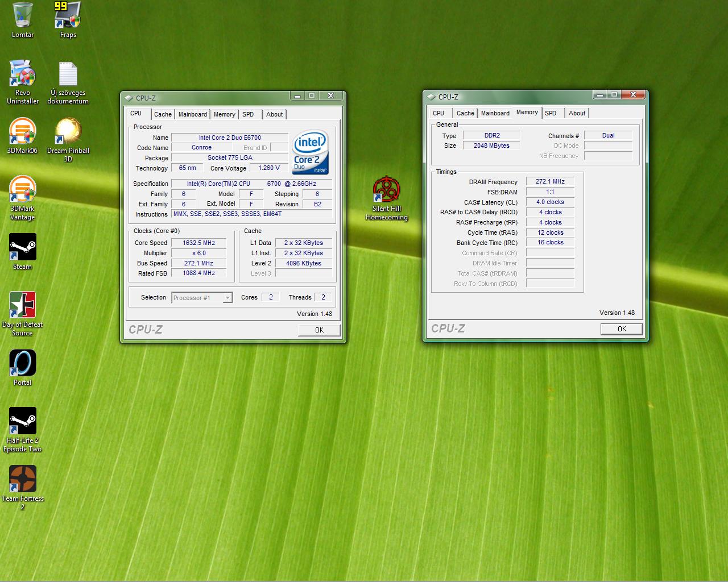This screenshot has height=582, width=728.
Task: Launch Silent Hill Homecoming shortcut
Action: click(387, 198)
